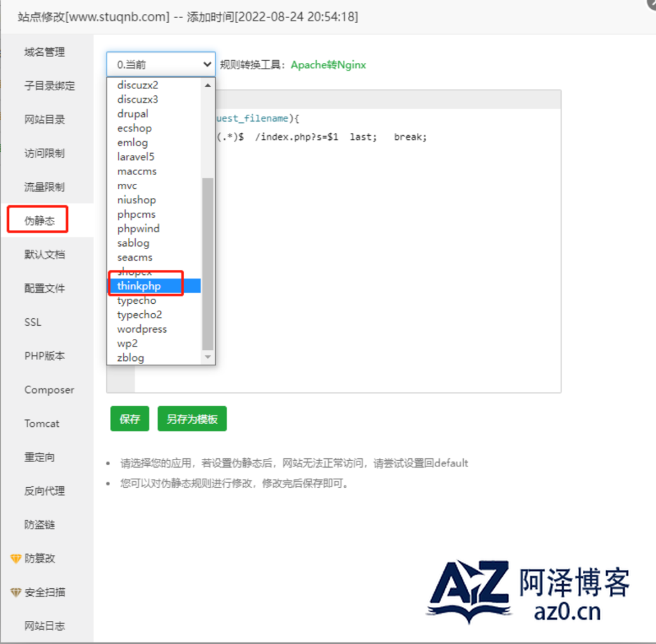
Task: Click the 保存 button
Action: click(x=129, y=418)
